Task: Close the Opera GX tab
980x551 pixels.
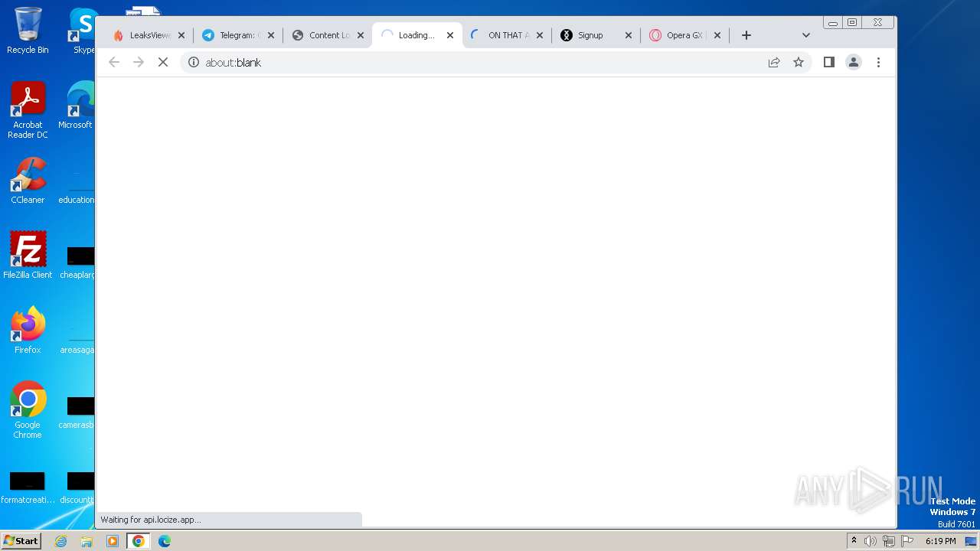Action: pos(719,35)
